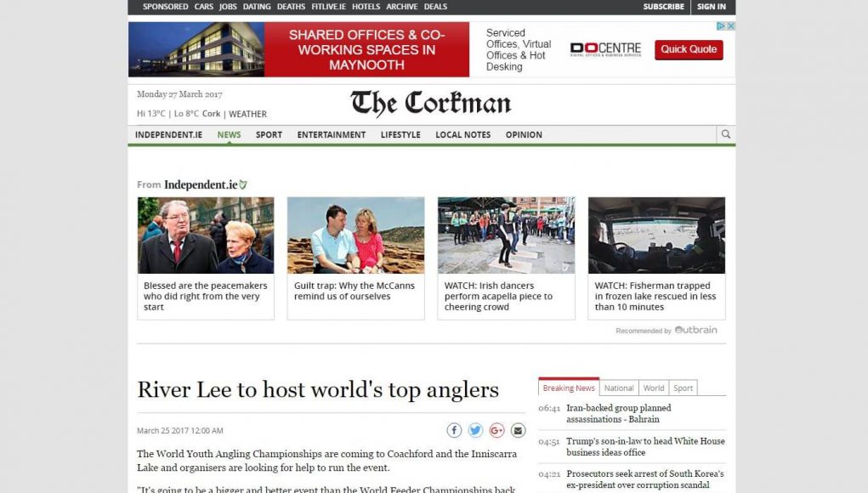Switch to the Sport news tab
The height and width of the screenshot is (493, 868).
684,388
